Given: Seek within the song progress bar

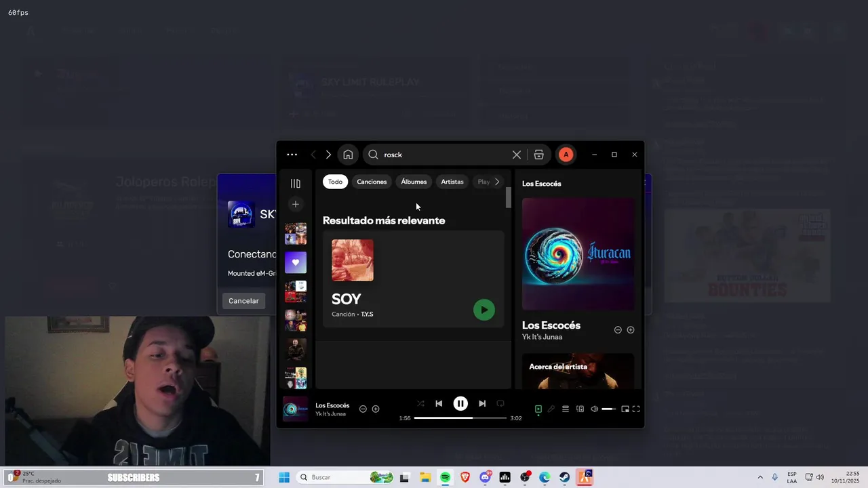Looking at the screenshot, I should pyautogui.click(x=460, y=418).
